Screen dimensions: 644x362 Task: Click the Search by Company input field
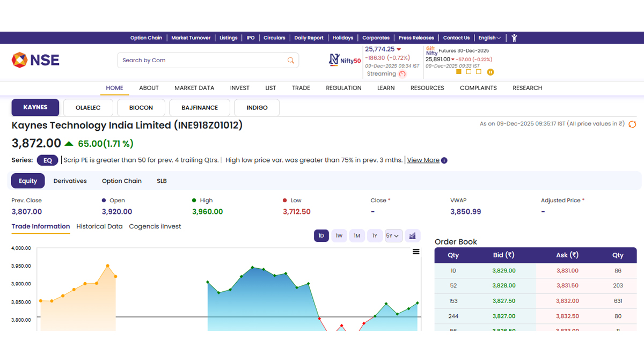201,60
